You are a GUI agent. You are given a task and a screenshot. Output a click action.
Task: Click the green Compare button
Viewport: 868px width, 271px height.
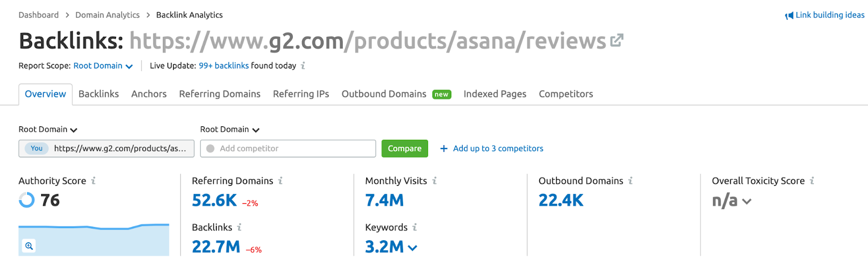coord(405,149)
